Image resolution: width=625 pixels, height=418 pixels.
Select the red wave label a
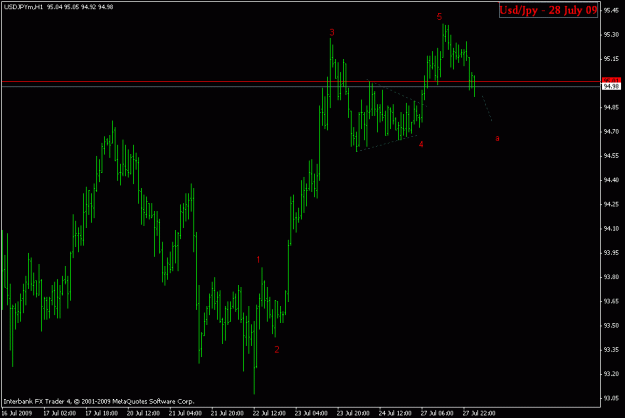(x=497, y=138)
